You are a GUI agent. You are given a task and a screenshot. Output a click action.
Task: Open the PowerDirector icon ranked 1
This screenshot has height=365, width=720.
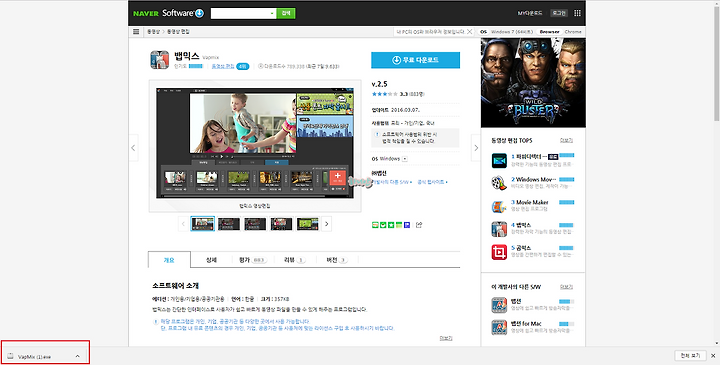pyautogui.click(x=499, y=161)
